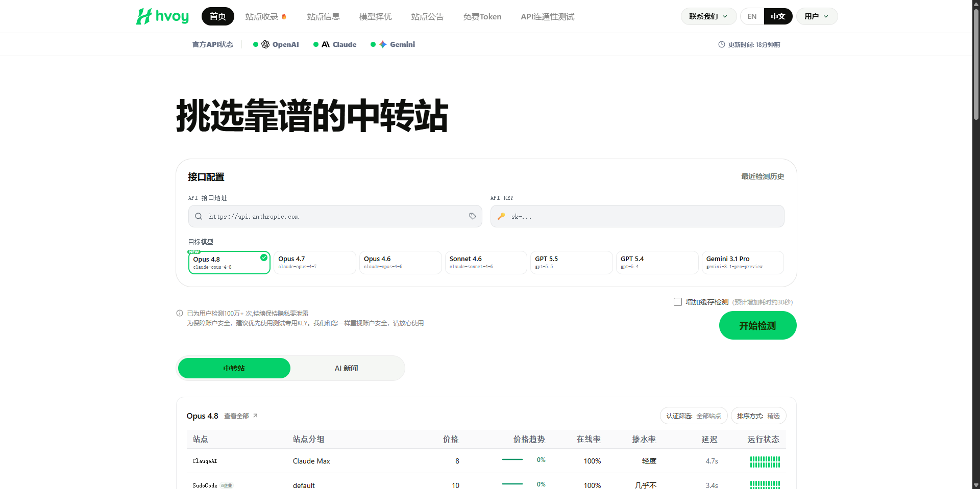
Task: Click the ClauqeAI site name
Action: 205,461
